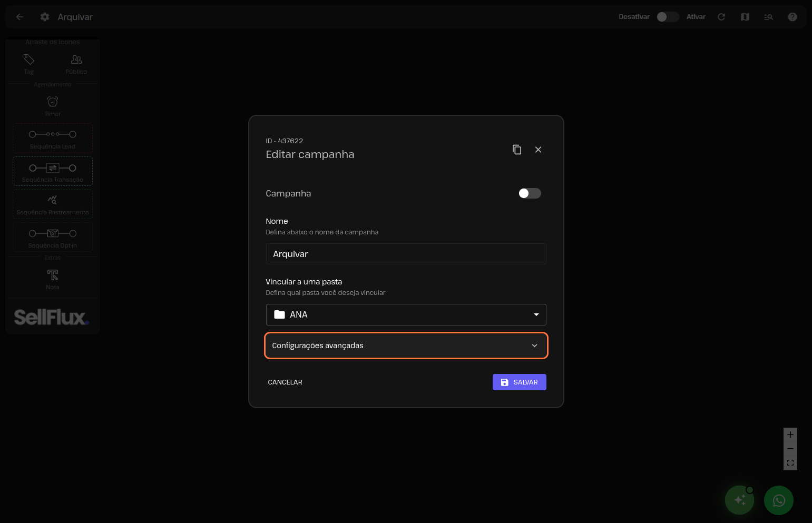Viewport: 812px width, 523px height.
Task: Click the SALVAR button
Action: [519, 382]
